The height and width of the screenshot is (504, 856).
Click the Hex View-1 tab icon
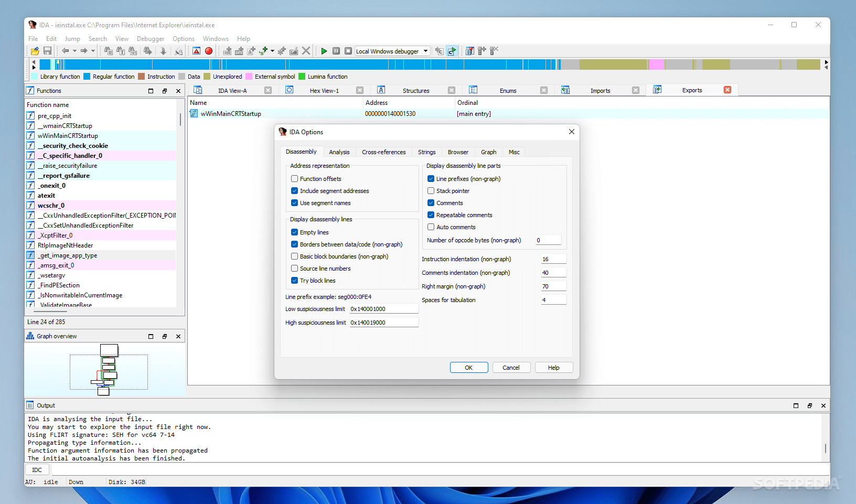point(290,90)
